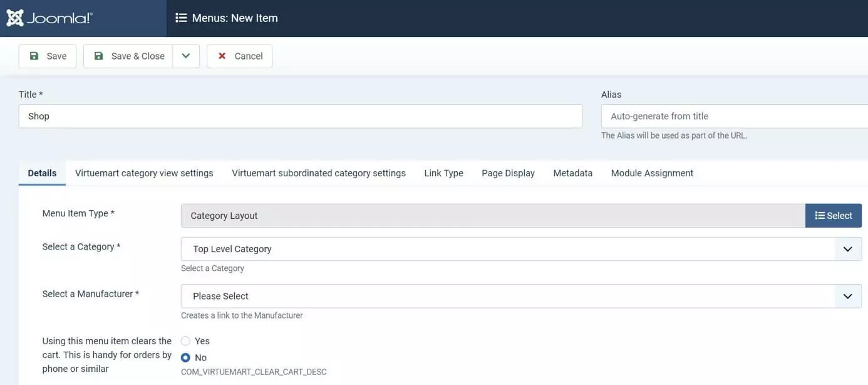Image resolution: width=868 pixels, height=385 pixels.
Task: Choose No for clearing the cart
Action: click(x=185, y=357)
